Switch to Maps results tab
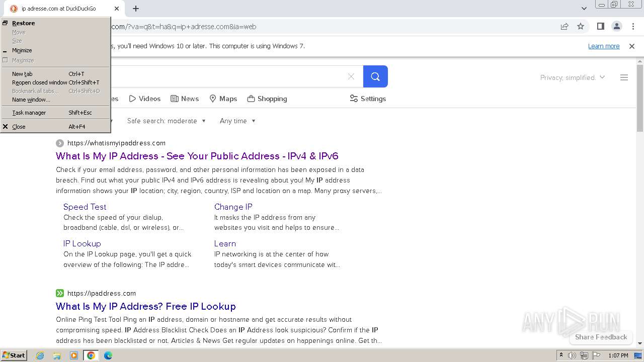The width and height of the screenshot is (644, 362). (x=223, y=99)
